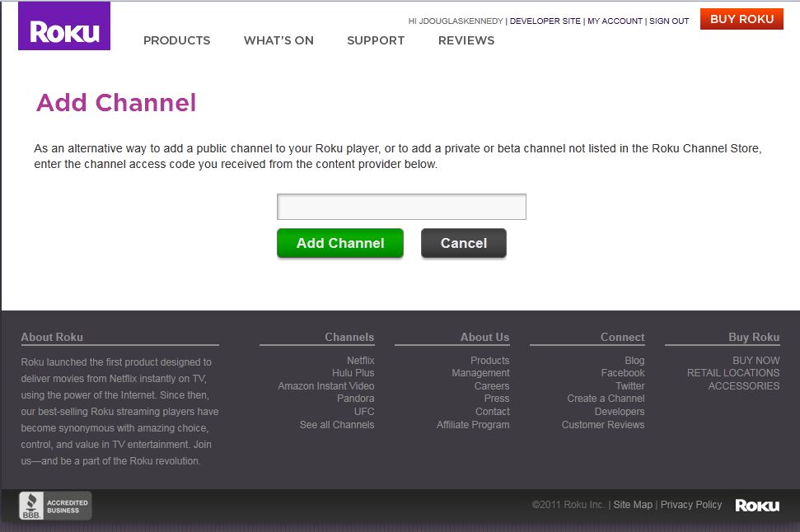Open the Hulu Plus footer link
This screenshot has width=800, height=532.
click(353, 373)
